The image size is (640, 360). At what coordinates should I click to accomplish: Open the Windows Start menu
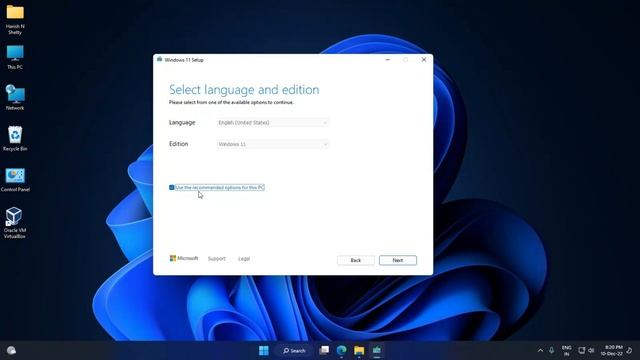pyautogui.click(x=264, y=351)
